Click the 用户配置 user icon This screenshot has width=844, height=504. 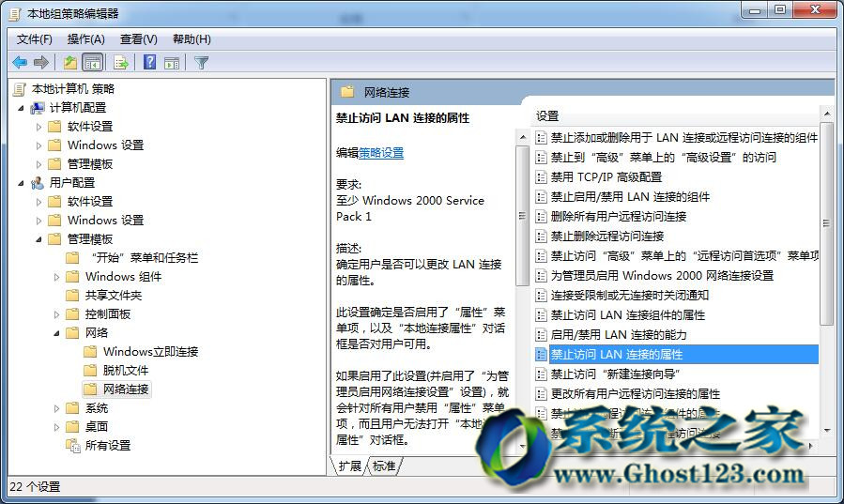click(38, 183)
